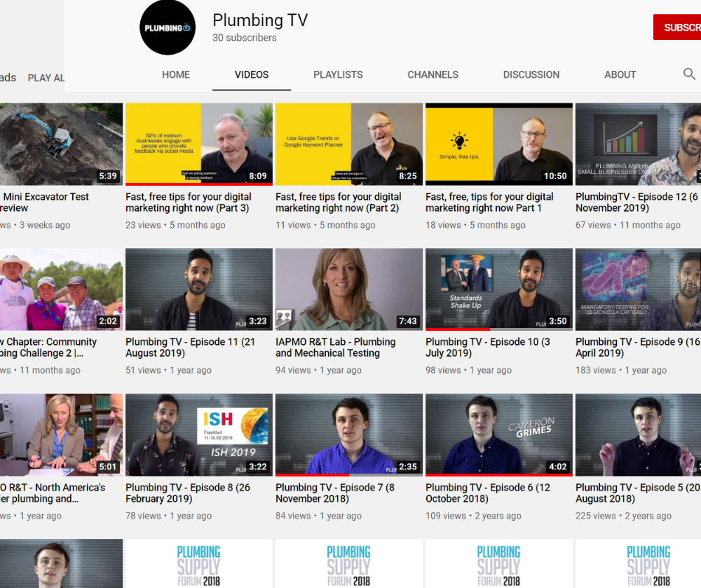Click the red Subscribe button

pyautogui.click(x=677, y=27)
